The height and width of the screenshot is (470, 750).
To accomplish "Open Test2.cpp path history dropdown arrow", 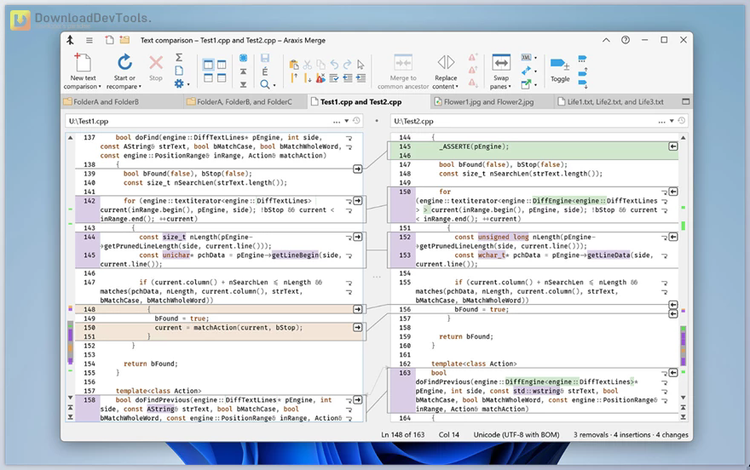I will [x=672, y=121].
